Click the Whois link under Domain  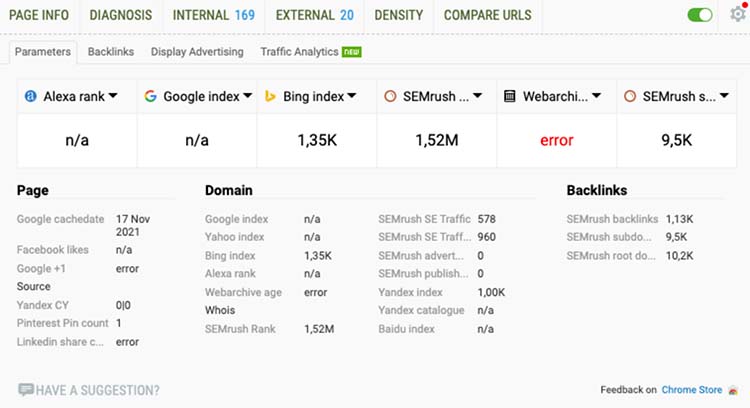219,311
